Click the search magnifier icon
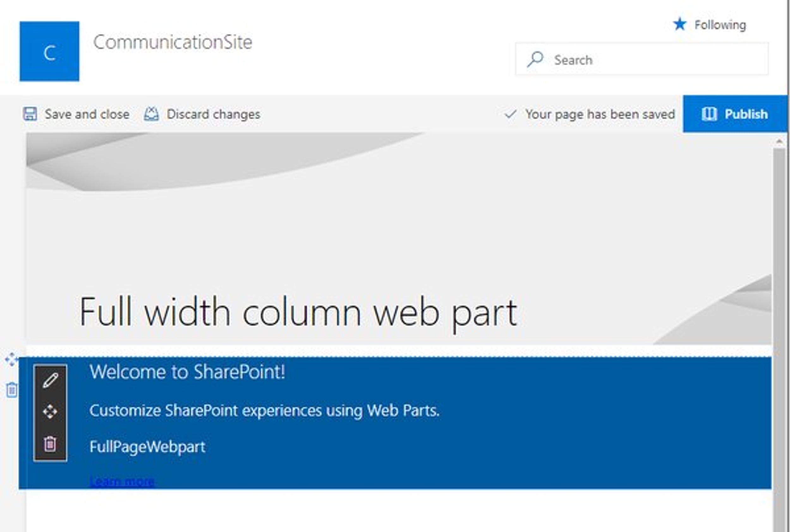 (535, 59)
